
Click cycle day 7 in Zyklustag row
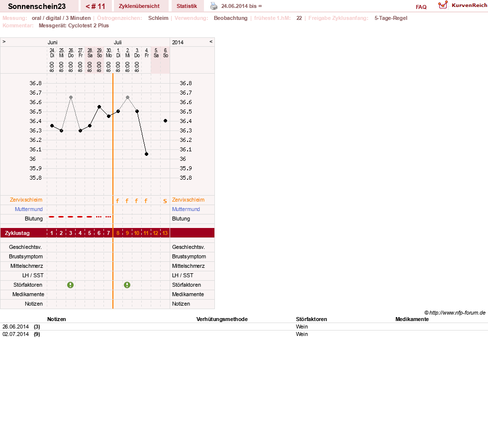click(x=108, y=233)
